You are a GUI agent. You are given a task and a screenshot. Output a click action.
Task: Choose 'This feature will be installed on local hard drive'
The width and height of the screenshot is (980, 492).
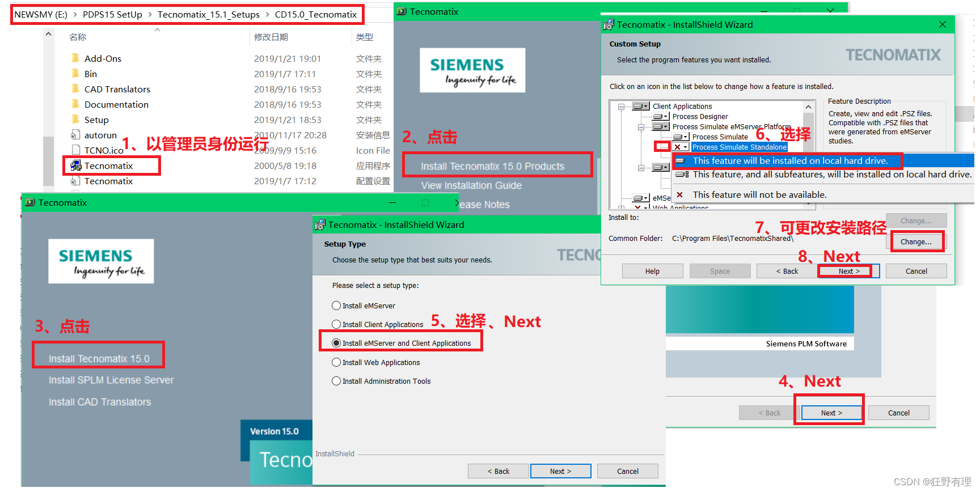point(823,161)
